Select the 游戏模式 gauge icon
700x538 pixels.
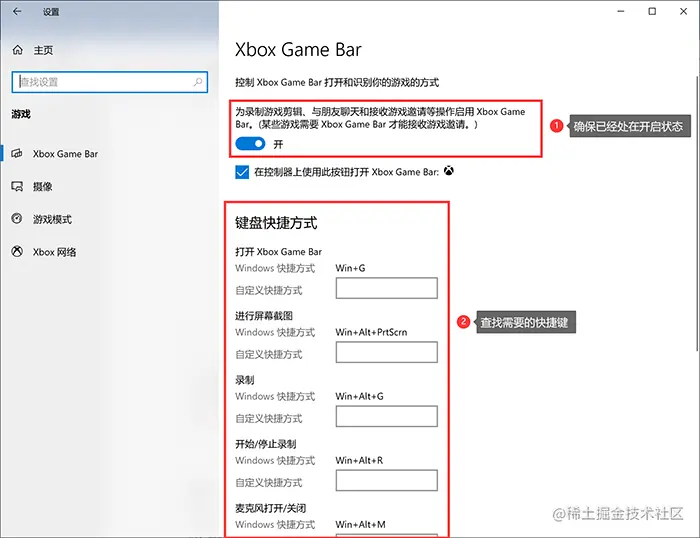pos(17,219)
